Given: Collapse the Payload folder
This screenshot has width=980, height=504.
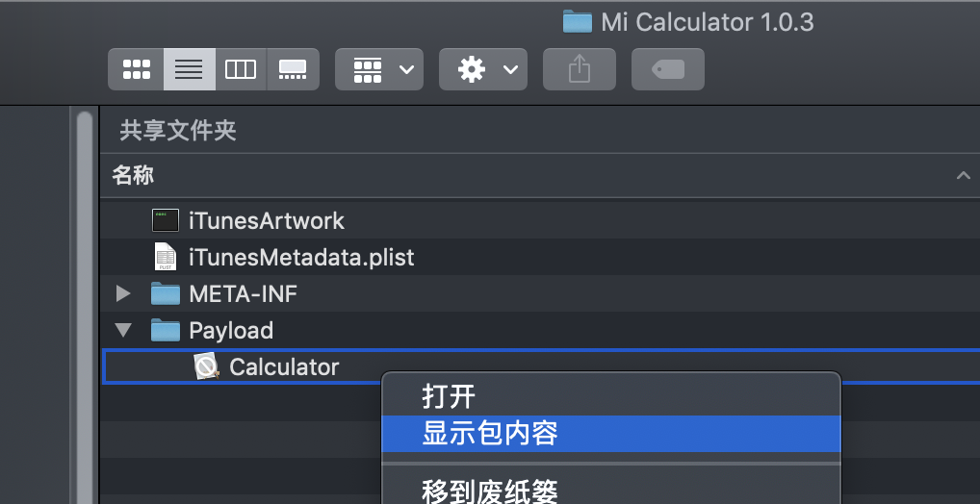Looking at the screenshot, I should click(122, 330).
